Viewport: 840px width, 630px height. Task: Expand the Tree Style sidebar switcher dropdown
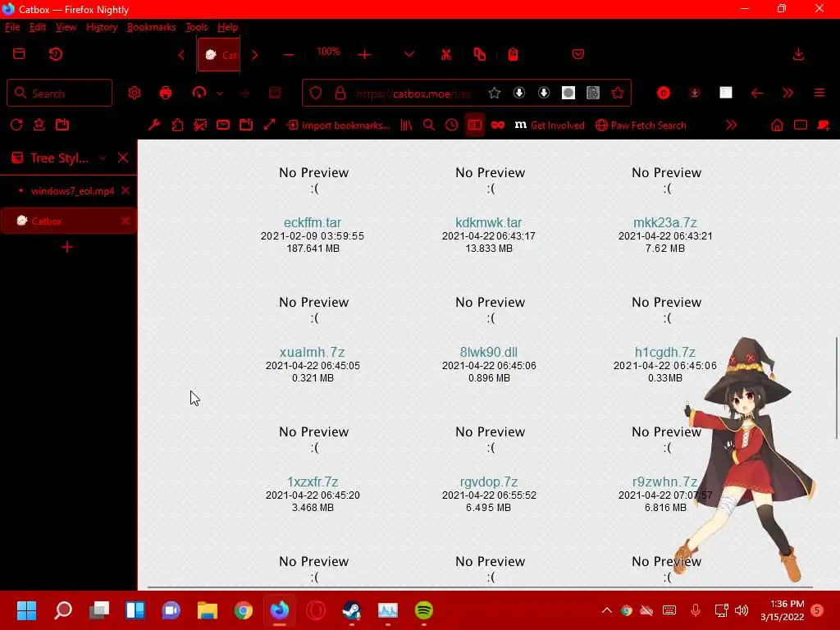103,158
